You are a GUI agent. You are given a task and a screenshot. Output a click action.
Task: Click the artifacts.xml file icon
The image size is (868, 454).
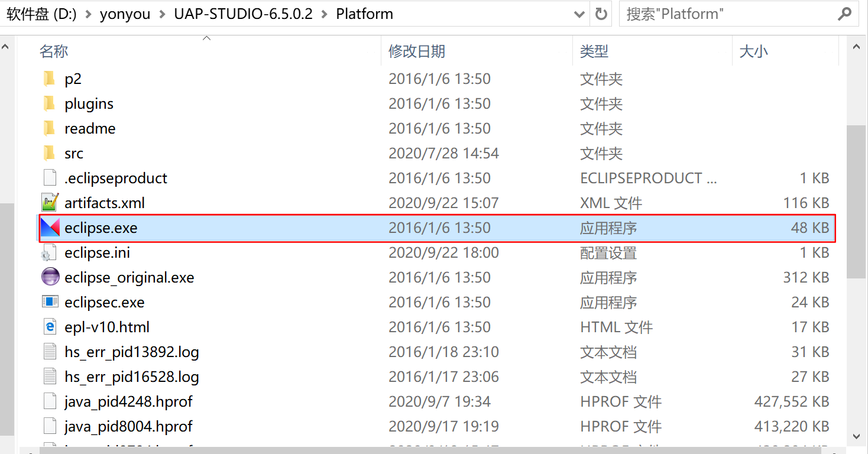(50, 203)
